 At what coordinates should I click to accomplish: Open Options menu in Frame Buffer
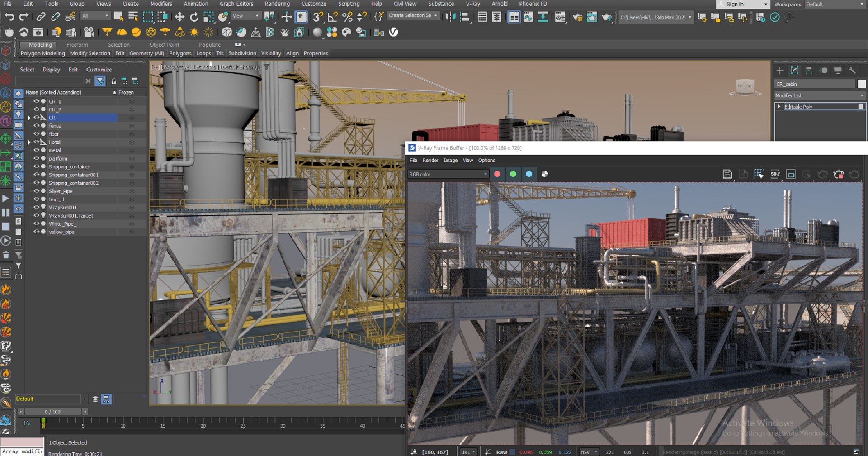coord(486,161)
